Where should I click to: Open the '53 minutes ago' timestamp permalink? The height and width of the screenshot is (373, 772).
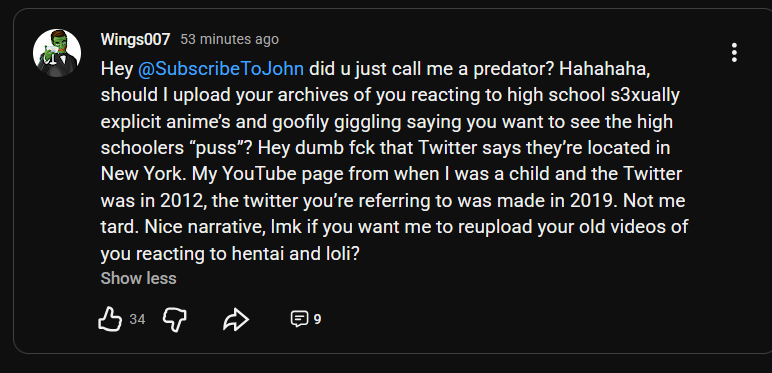pyautogui.click(x=229, y=39)
